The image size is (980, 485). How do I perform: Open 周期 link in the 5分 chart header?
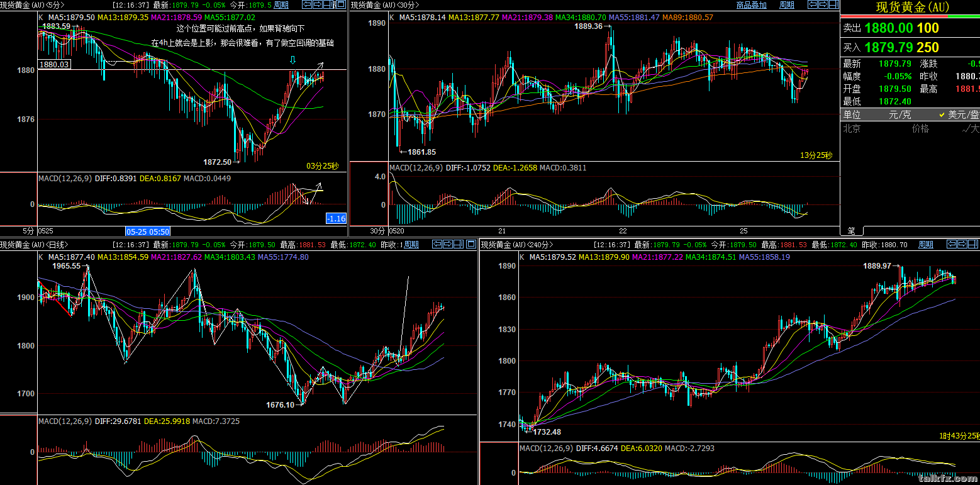(x=281, y=5)
